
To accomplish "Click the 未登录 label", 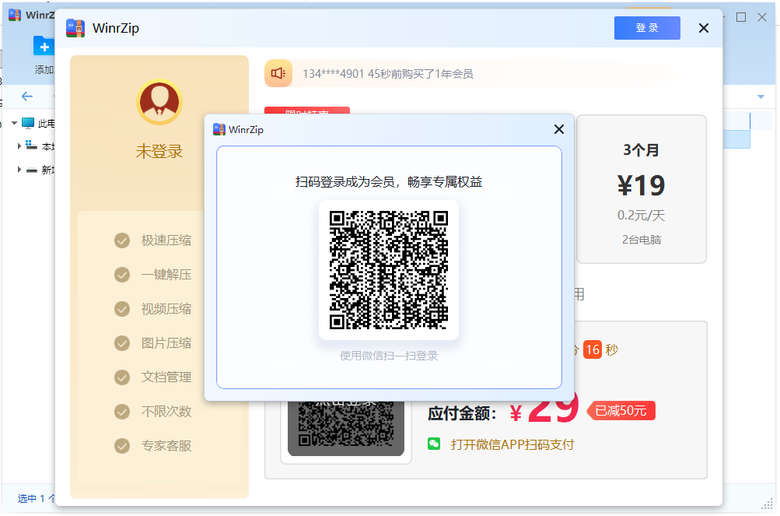I will tap(159, 151).
